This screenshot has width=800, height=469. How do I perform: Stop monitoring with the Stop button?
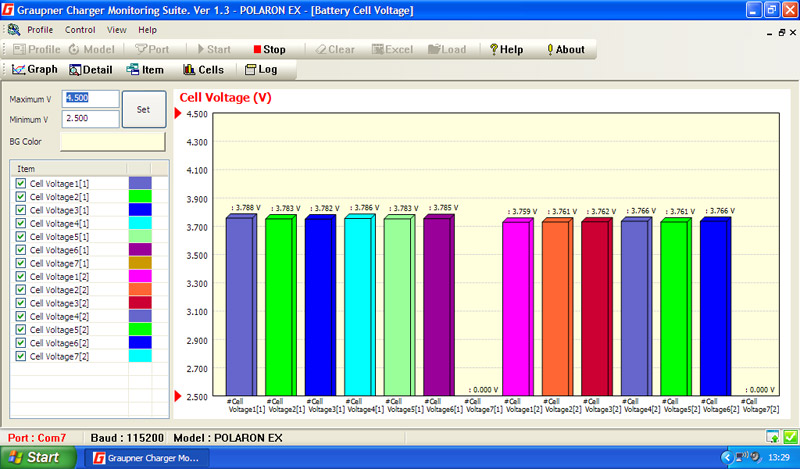click(269, 50)
